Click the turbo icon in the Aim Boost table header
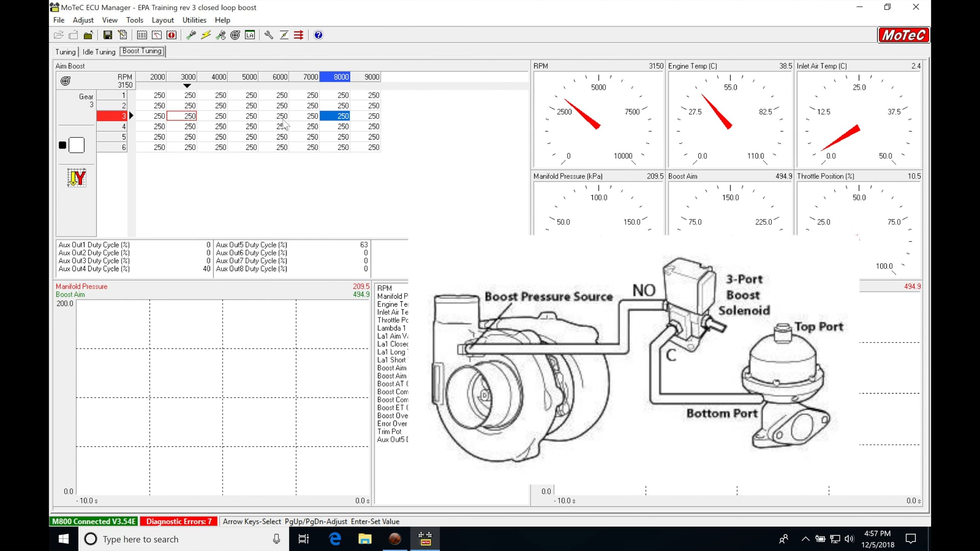Viewport: 980px width, 551px height. [65, 81]
